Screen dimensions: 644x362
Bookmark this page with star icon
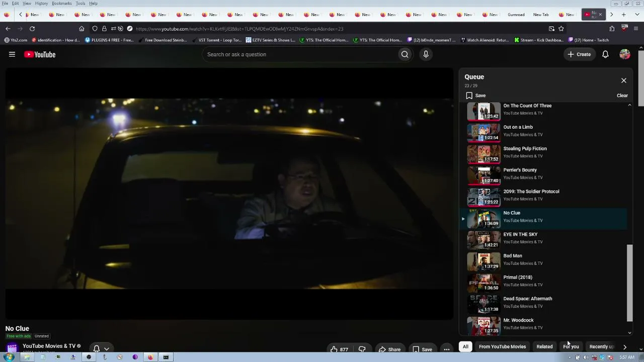[561, 29]
